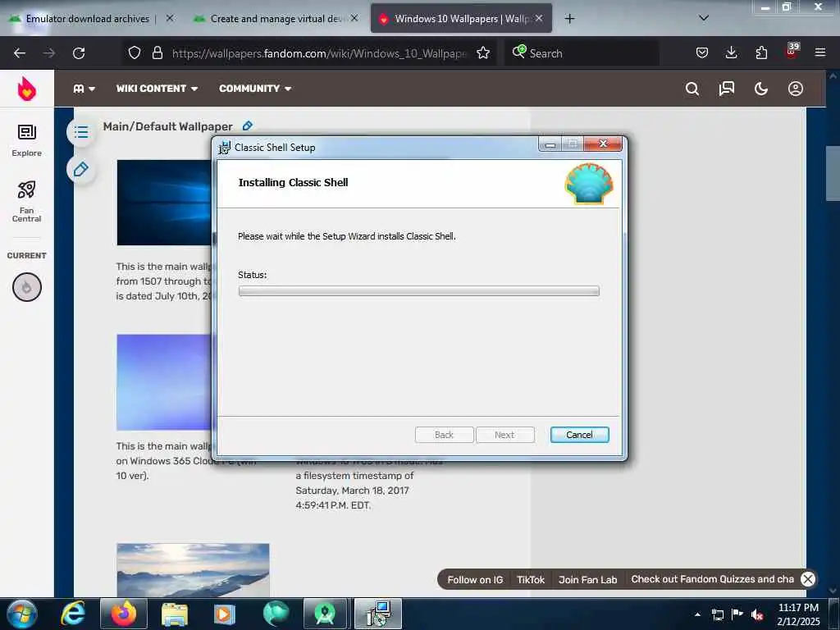
Task: Open the Pocket save icon
Action: pyautogui.click(x=702, y=53)
